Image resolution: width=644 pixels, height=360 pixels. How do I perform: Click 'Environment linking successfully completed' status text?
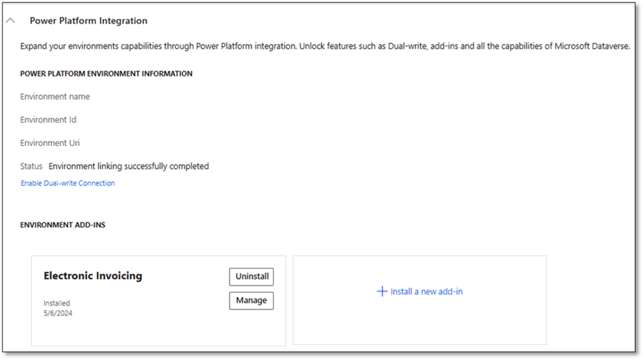pyautogui.click(x=129, y=166)
